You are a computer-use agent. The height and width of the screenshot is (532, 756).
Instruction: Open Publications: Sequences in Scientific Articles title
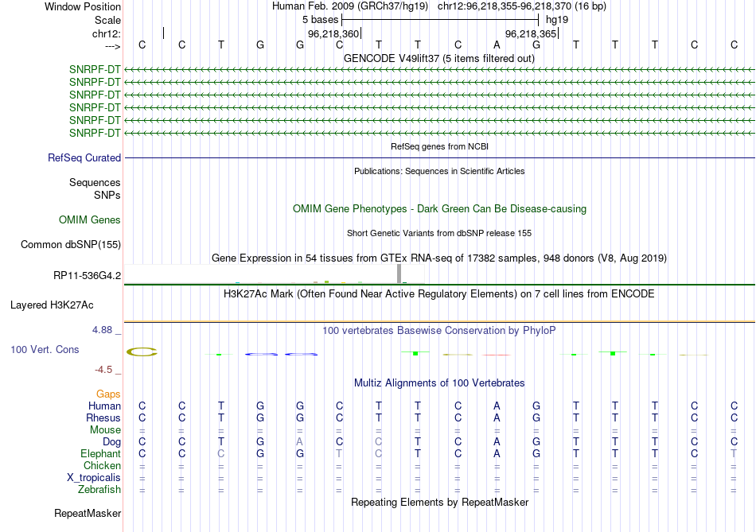(439, 171)
